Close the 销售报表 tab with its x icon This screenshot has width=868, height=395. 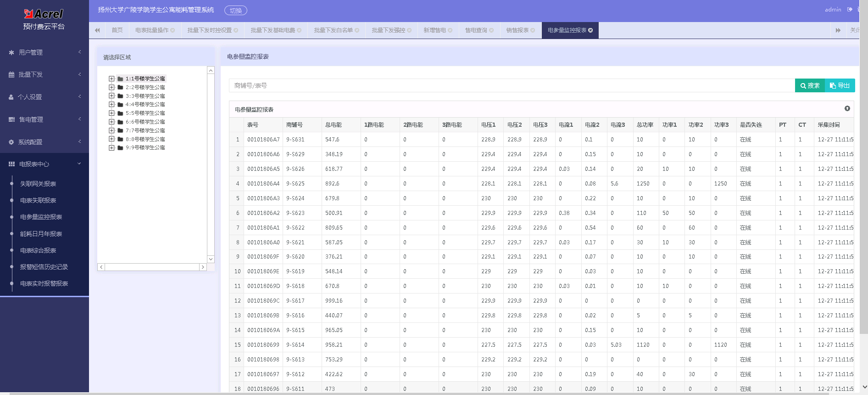[x=533, y=30]
